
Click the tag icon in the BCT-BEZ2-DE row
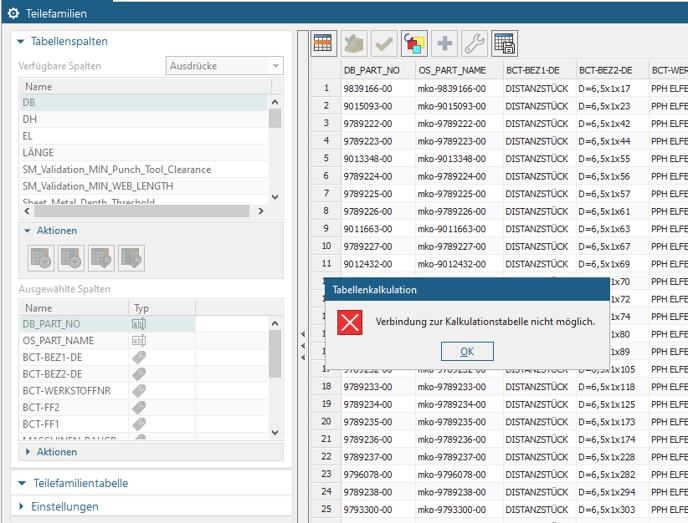pos(139,374)
